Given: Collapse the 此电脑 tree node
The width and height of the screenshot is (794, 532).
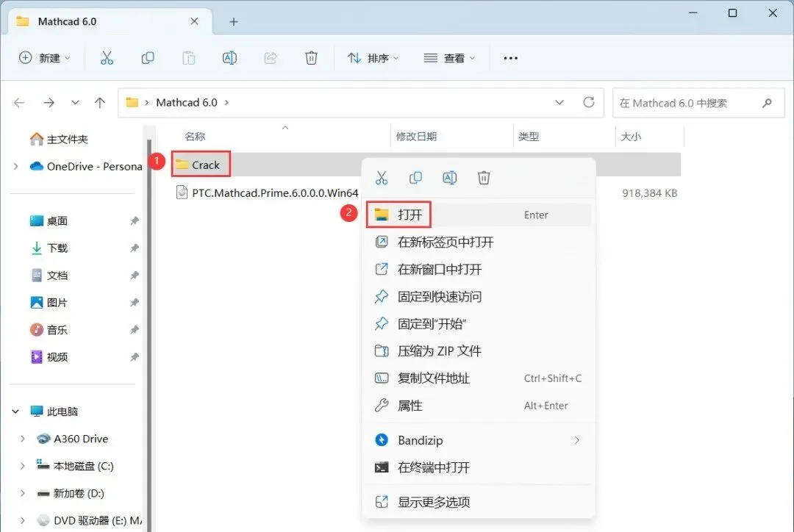Looking at the screenshot, I should [15, 411].
